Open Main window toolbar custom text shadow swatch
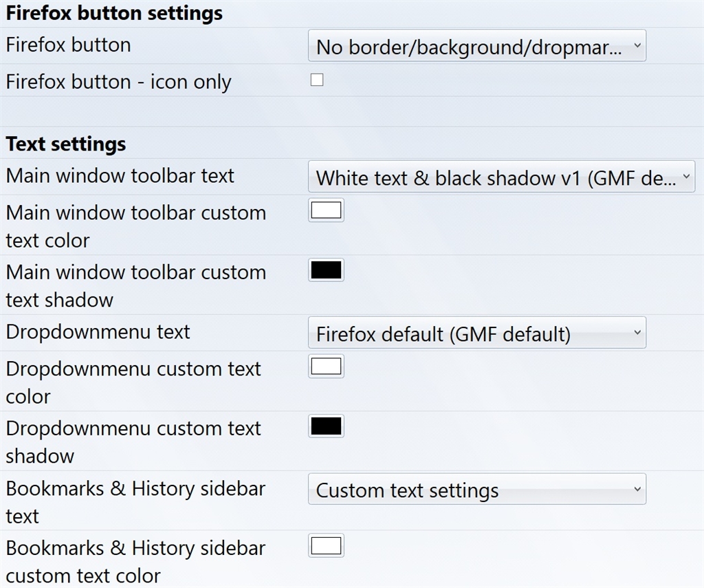Viewport: 704px width, 588px height. coord(326,270)
